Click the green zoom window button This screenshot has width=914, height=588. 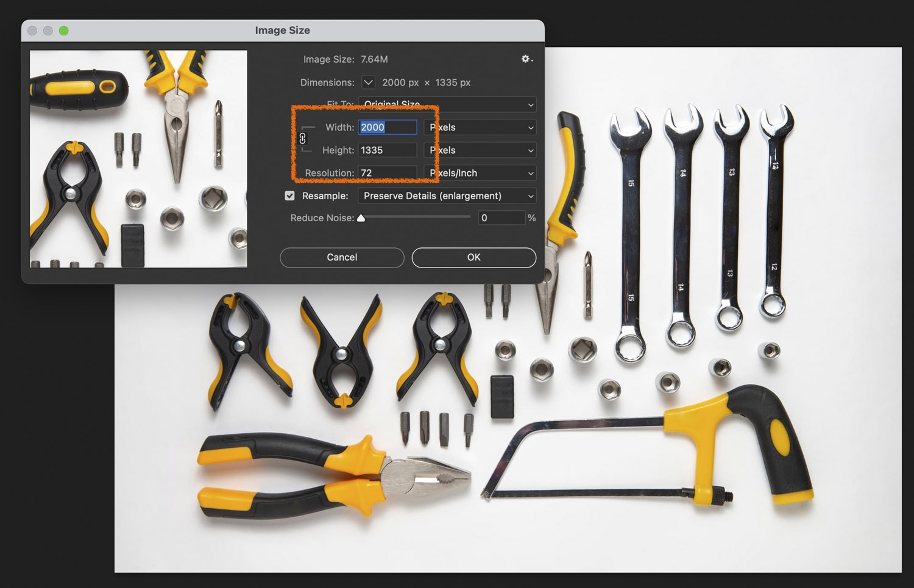click(63, 30)
